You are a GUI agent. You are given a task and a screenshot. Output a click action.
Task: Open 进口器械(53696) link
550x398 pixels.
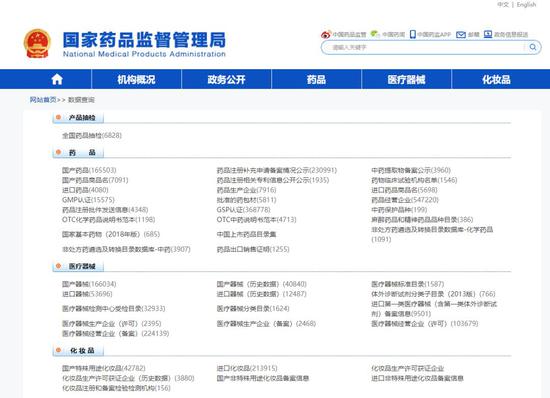pyautogui.click(x=87, y=294)
